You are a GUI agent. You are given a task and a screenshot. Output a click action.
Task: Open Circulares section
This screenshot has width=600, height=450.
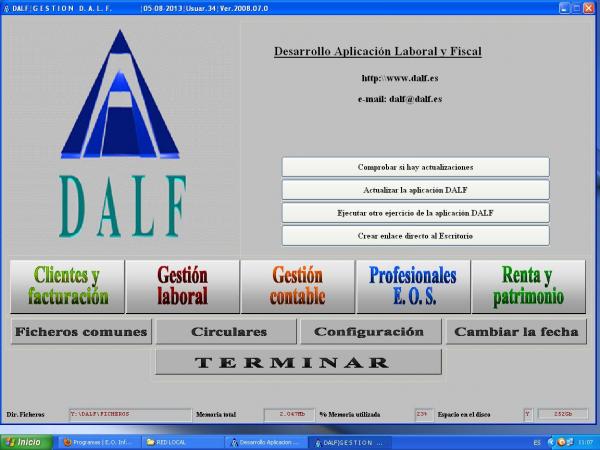(x=226, y=332)
